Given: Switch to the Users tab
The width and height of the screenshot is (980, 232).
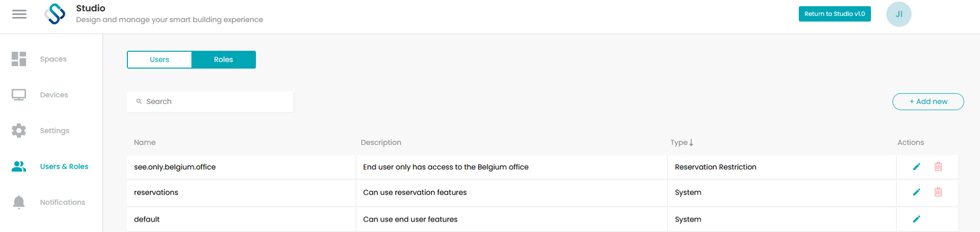Looking at the screenshot, I should (159, 59).
